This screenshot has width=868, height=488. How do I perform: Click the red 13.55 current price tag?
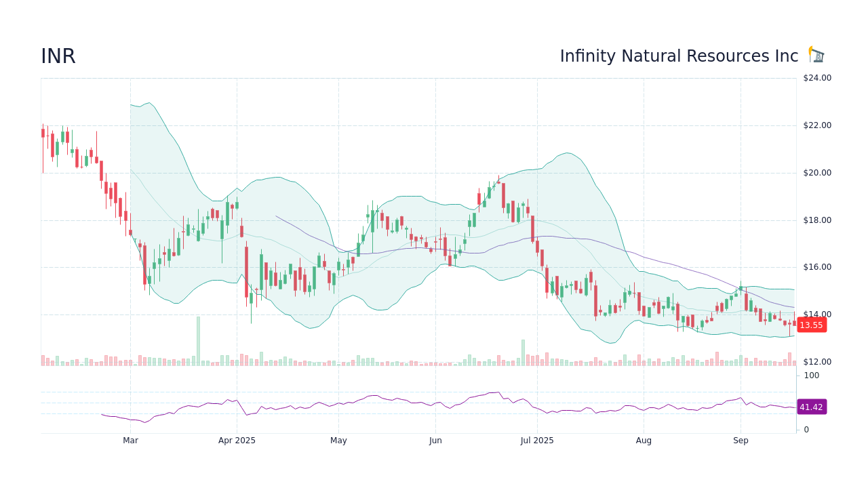click(811, 325)
